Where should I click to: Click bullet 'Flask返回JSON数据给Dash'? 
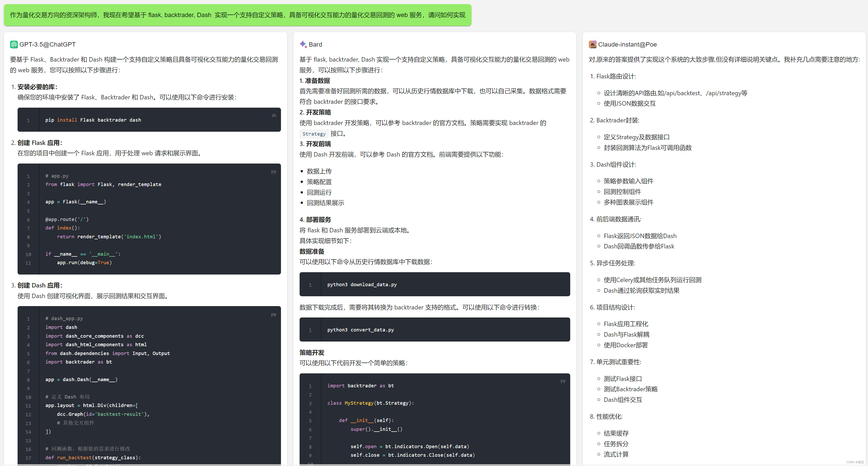(x=640, y=236)
